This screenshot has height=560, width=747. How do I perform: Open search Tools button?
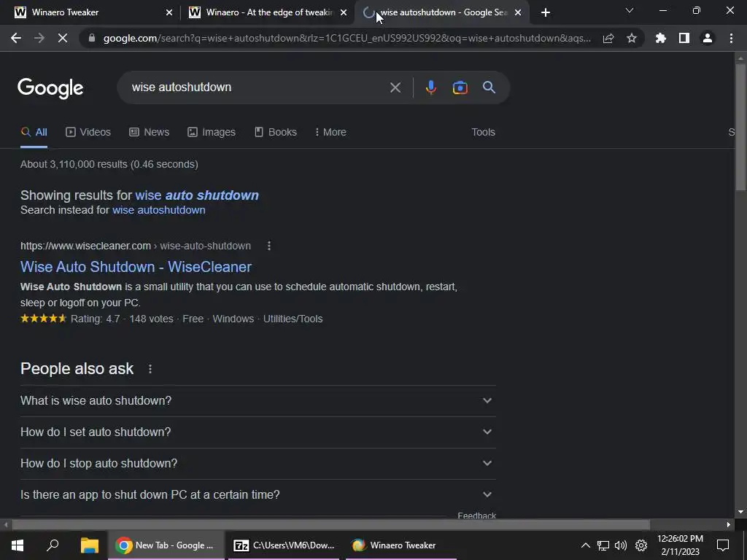pos(483,133)
